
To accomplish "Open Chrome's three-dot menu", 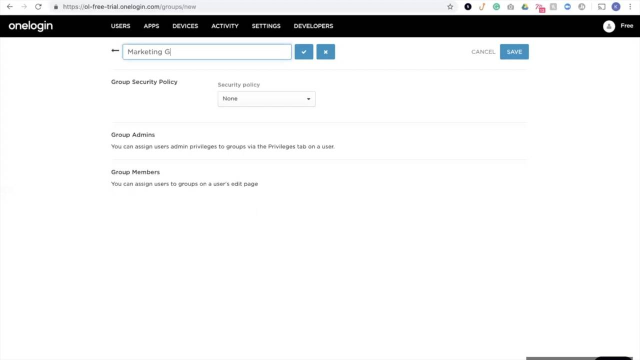I will click(630, 7).
